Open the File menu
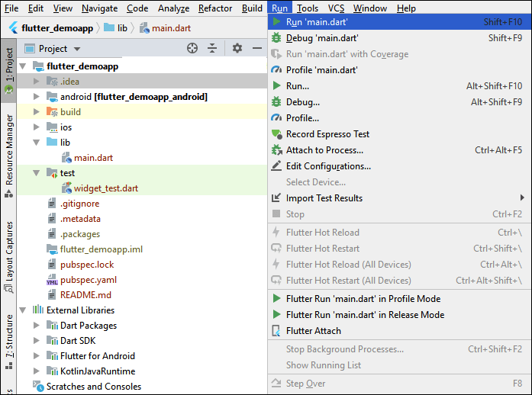 click(x=11, y=8)
